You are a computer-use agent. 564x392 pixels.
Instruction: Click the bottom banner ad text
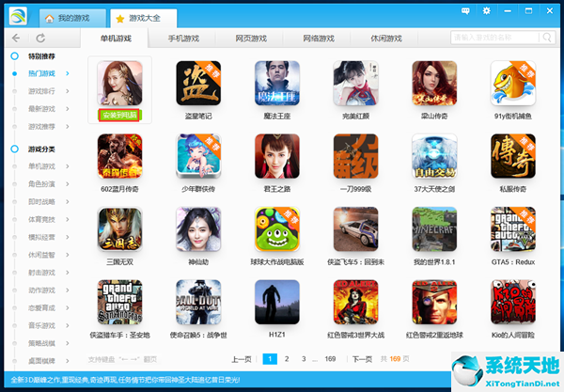click(125, 380)
